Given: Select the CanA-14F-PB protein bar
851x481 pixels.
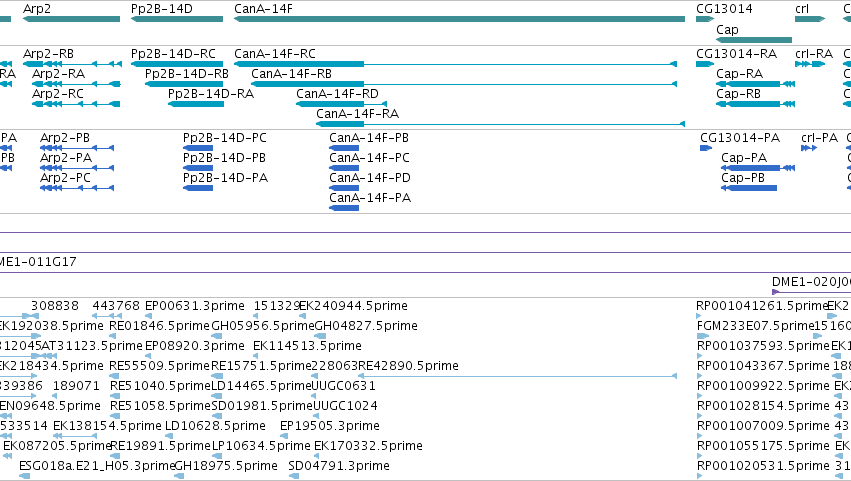Looking at the screenshot, I should (344, 148).
